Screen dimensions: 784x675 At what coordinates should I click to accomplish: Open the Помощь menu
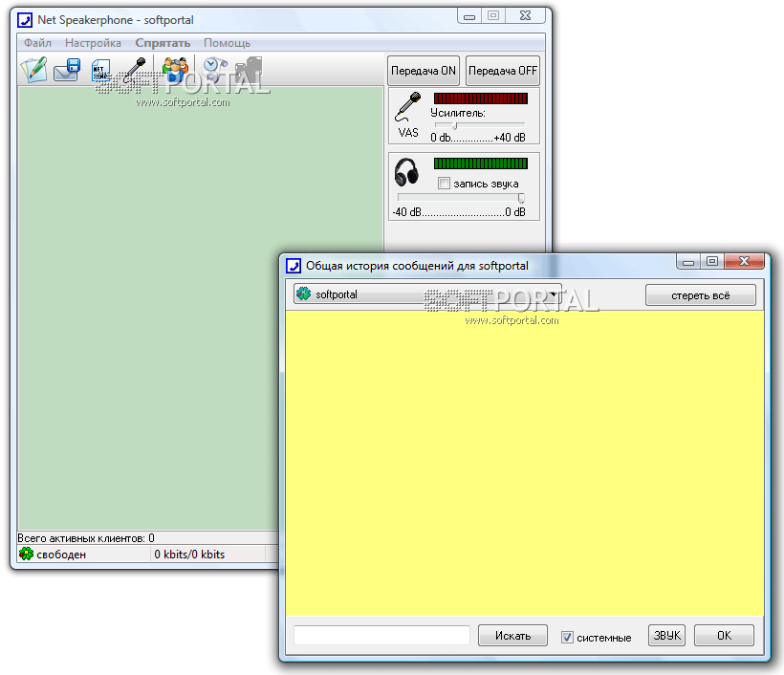click(227, 43)
